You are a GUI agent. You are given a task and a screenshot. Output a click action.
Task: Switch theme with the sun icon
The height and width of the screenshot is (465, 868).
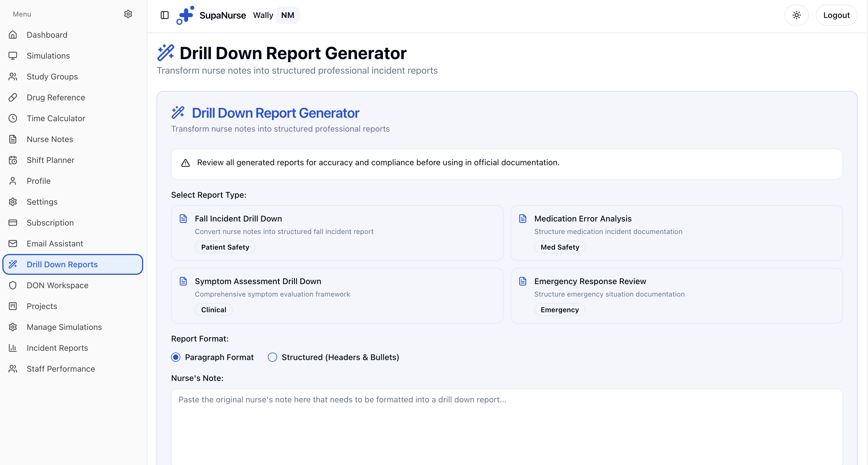(x=796, y=15)
